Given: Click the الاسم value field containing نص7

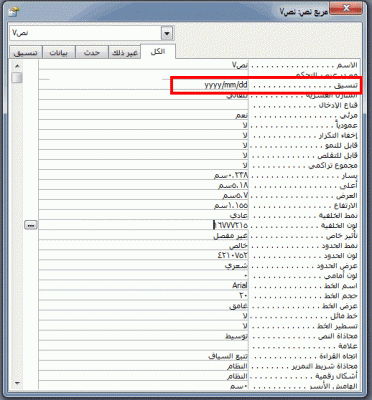Looking at the screenshot, I should click(143, 65).
